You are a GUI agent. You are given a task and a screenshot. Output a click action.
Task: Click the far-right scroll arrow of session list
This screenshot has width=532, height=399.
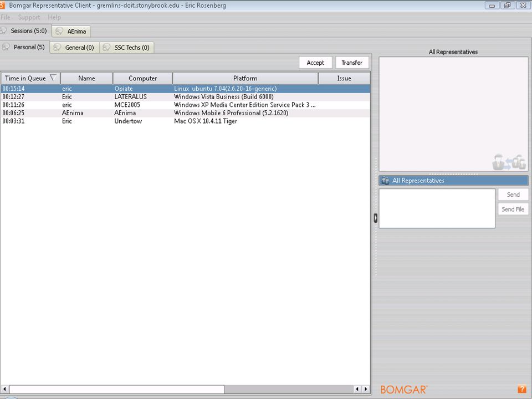tap(366, 389)
